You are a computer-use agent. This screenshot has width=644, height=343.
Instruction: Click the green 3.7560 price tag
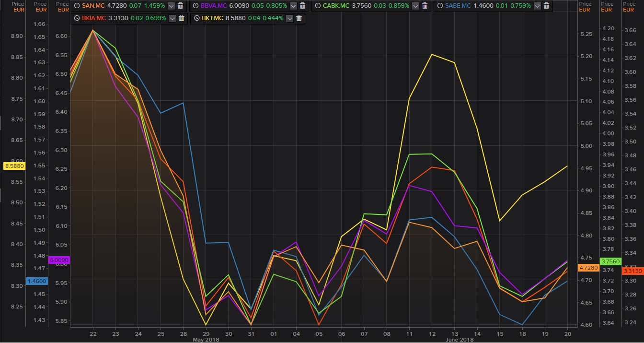610,261
